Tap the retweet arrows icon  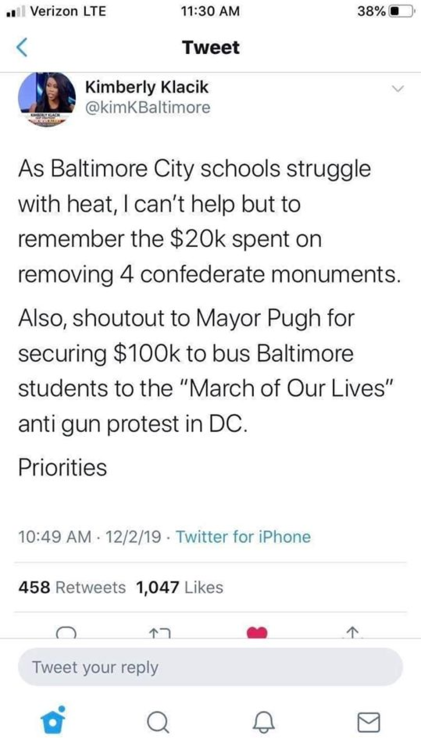point(159,633)
